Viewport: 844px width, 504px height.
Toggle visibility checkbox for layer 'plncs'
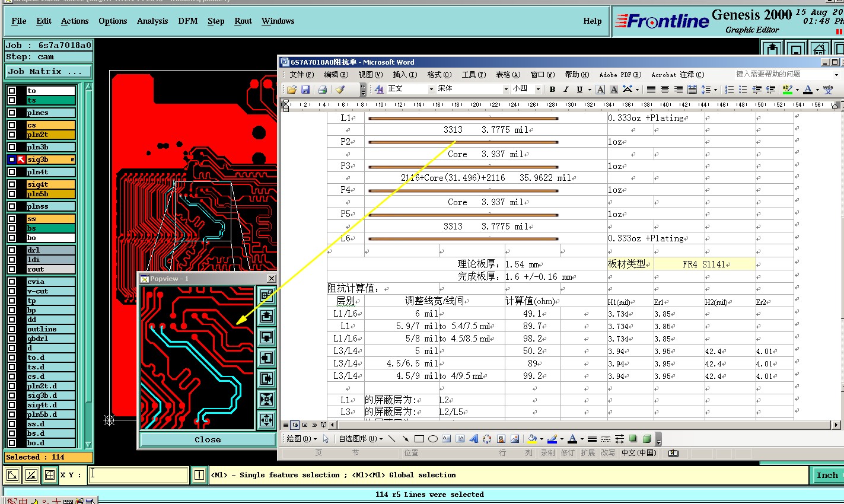point(12,113)
